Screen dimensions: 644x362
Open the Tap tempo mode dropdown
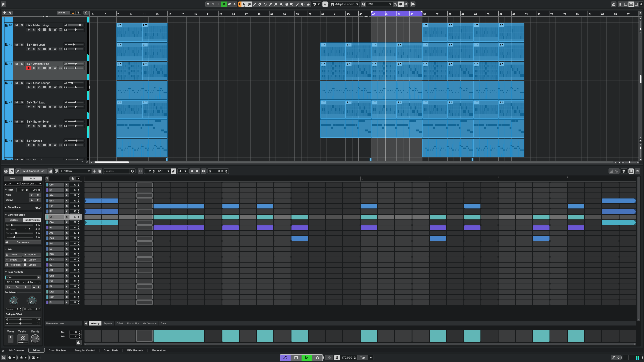[371, 358]
